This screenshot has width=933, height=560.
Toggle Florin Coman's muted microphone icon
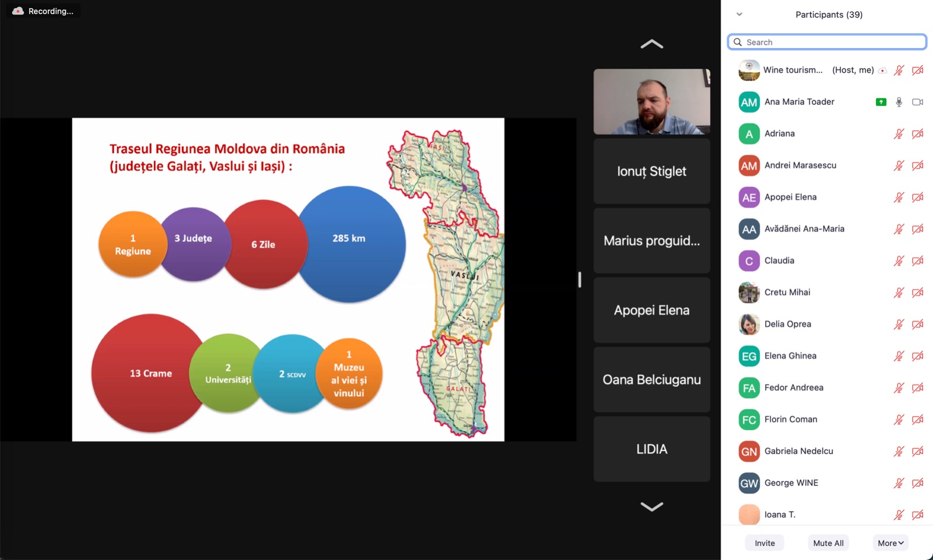pyautogui.click(x=899, y=420)
